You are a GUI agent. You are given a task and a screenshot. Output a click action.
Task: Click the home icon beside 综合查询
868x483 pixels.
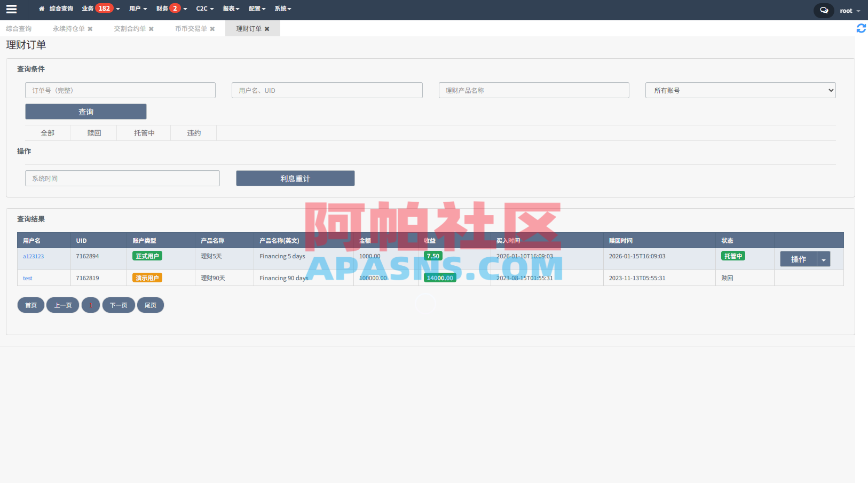42,9
